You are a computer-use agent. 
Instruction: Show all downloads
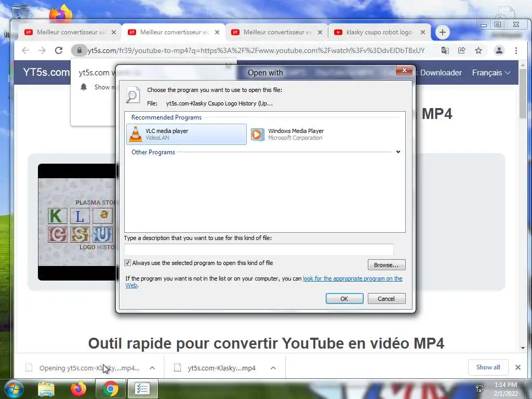[488, 367]
